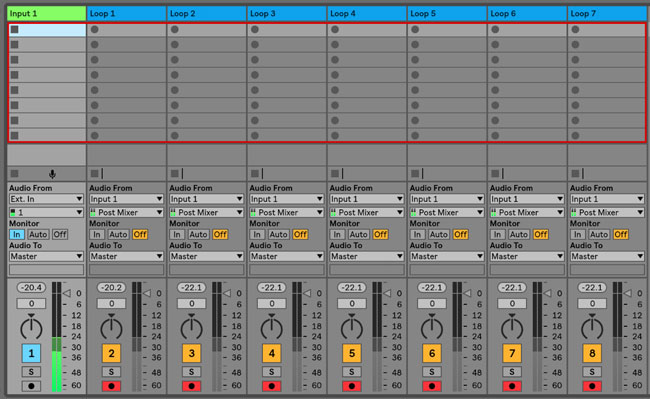Click Input 1 peak level value -20.4
This screenshot has height=399, width=650.
click(32, 287)
